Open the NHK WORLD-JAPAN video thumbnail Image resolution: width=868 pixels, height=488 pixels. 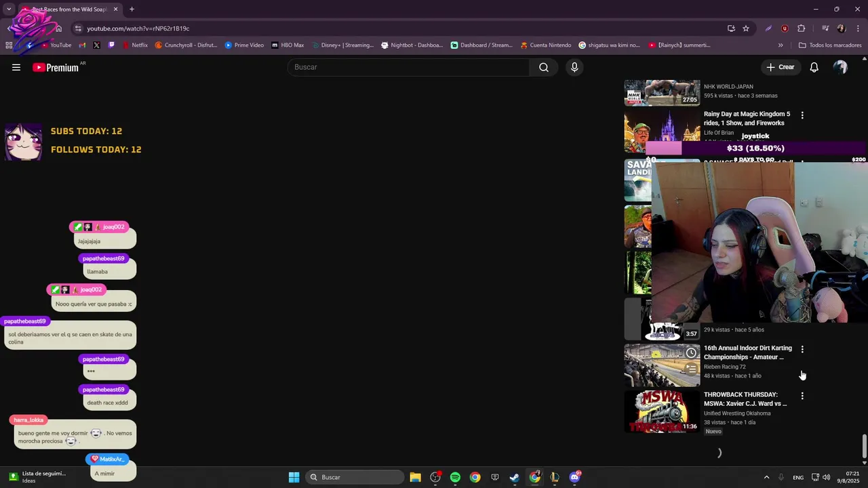coord(662,93)
